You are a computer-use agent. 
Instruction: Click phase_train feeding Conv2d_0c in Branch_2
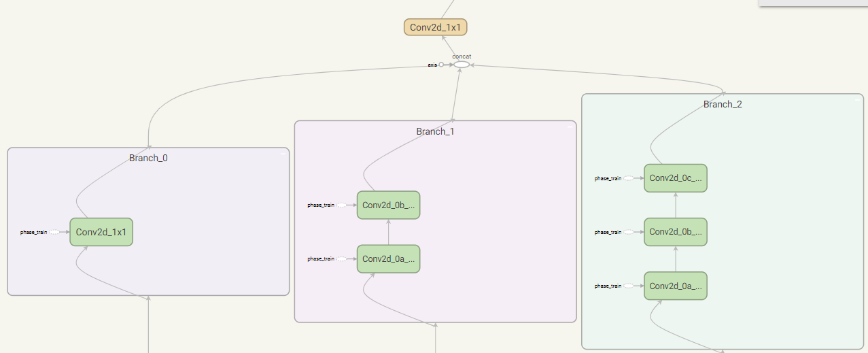629,178
